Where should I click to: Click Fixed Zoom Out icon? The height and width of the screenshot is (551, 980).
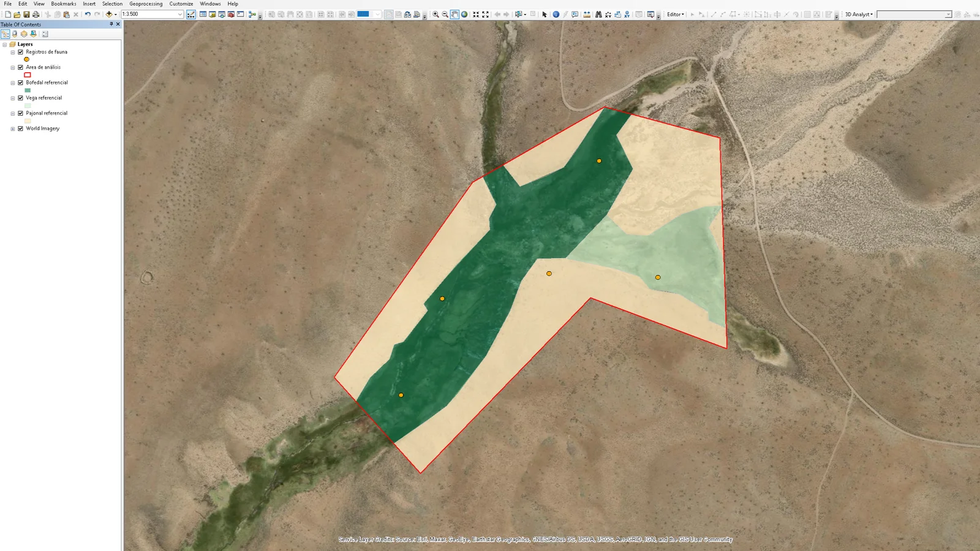[486, 14]
